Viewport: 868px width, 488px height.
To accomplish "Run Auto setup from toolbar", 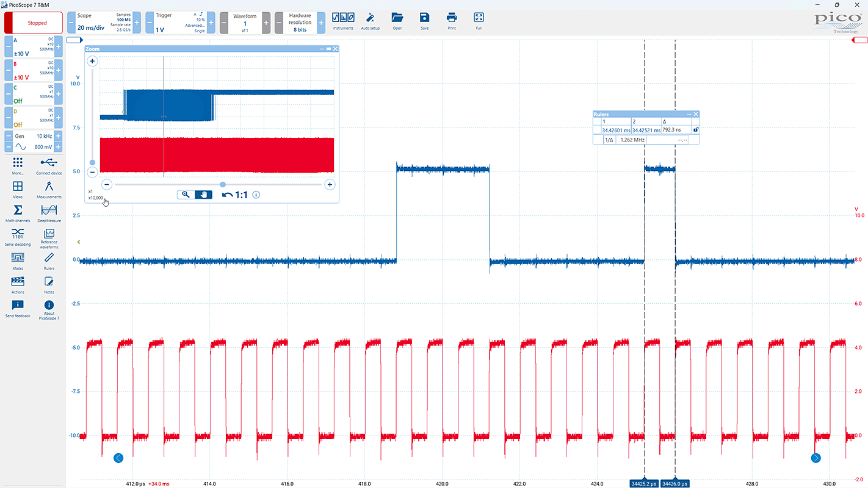I will point(370,20).
